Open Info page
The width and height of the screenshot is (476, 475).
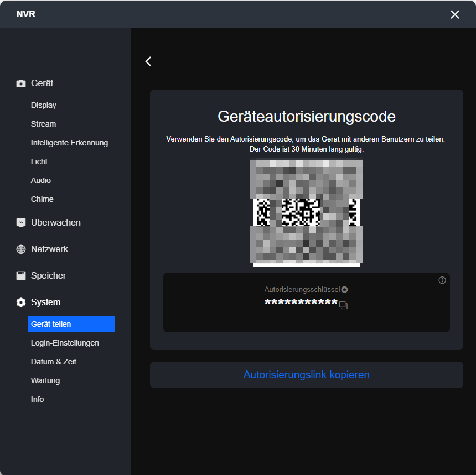pyautogui.click(x=37, y=399)
